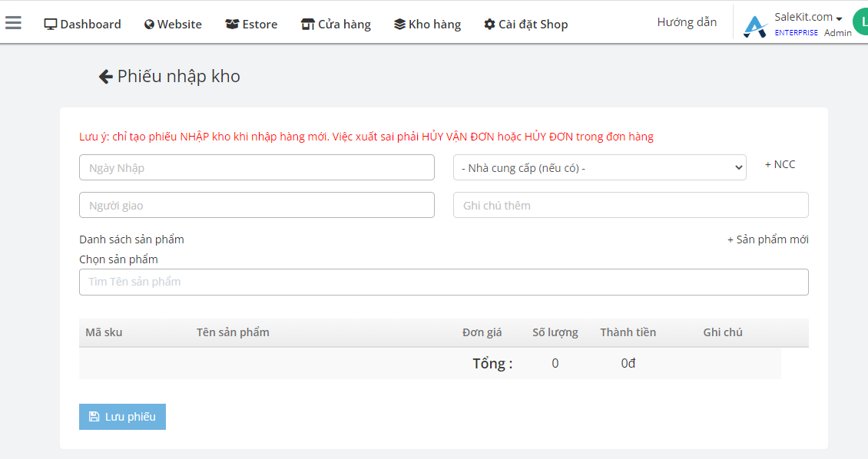Click + Sản phẩm mới link
Viewport: 868px width, 459px height.
(768, 239)
